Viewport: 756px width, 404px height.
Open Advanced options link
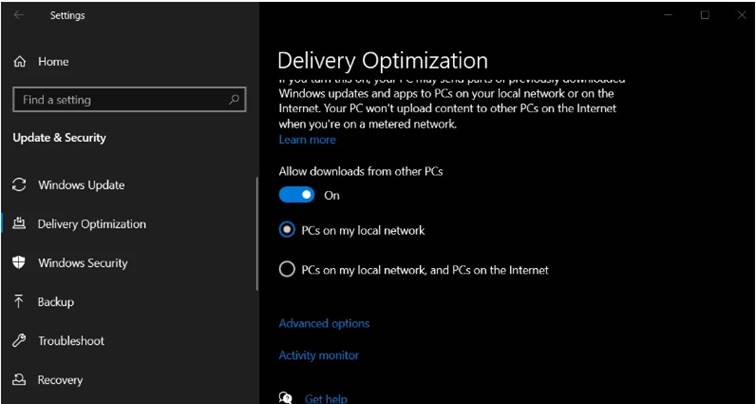click(x=324, y=323)
